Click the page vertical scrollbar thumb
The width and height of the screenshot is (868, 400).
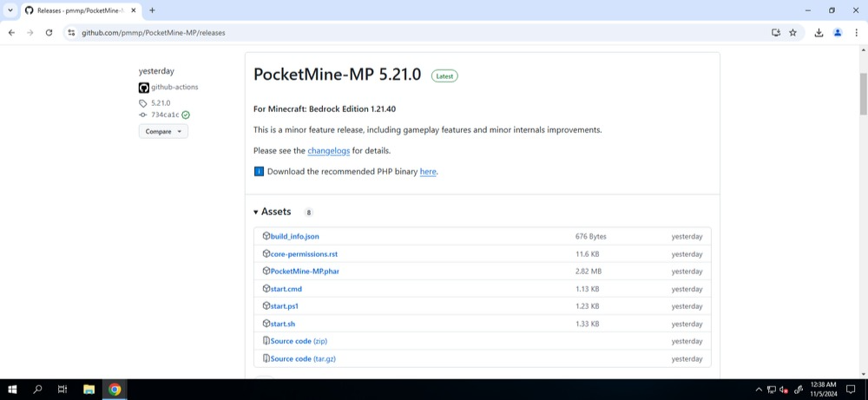(863, 94)
